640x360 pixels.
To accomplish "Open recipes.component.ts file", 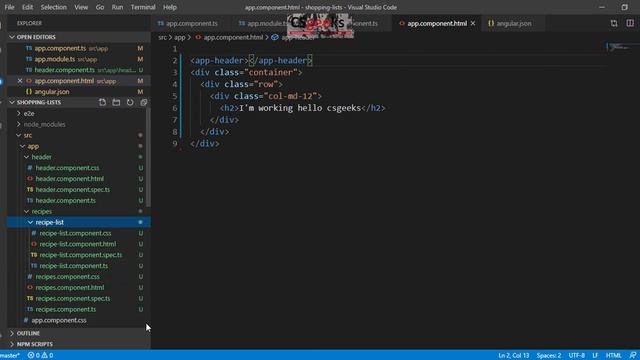I will coord(66,309).
